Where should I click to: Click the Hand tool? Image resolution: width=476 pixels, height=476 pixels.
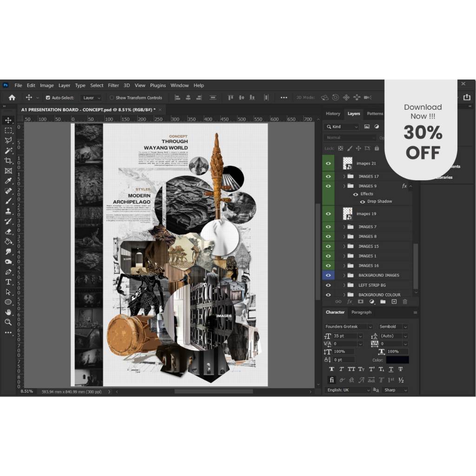(x=8, y=312)
